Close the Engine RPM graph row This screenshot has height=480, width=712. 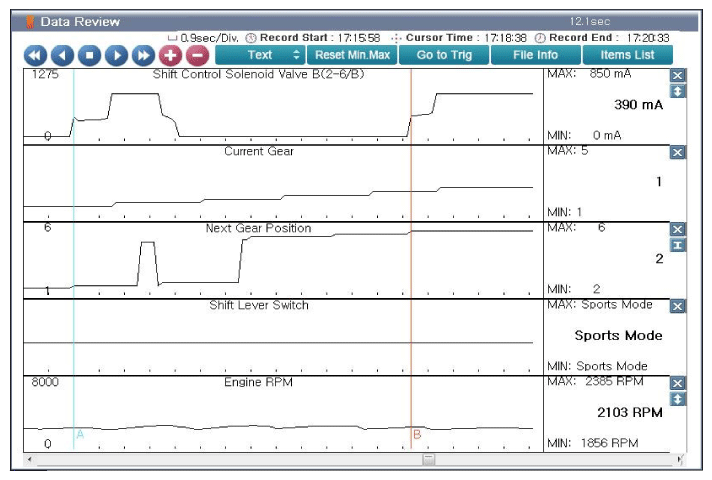click(x=677, y=383)
